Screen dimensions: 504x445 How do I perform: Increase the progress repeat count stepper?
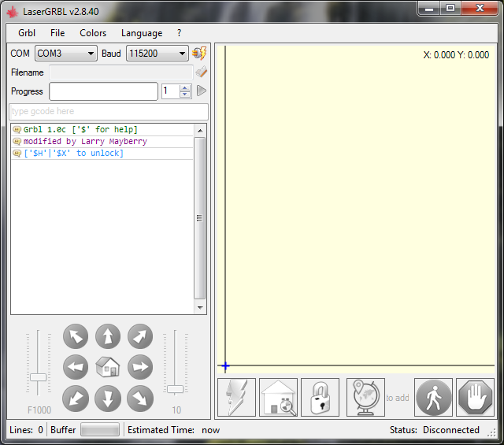(185, 88)
